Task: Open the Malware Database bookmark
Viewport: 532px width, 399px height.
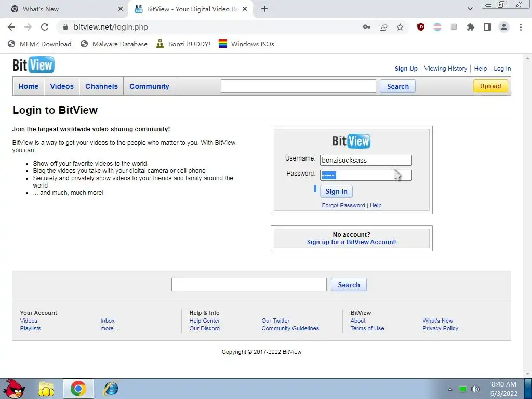Action: click(114, 44)
